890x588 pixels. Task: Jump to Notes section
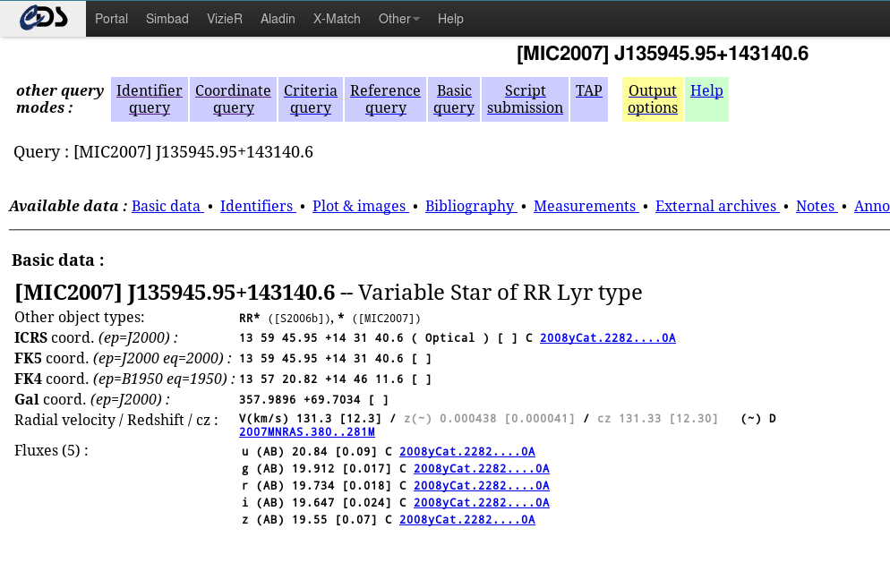(816, 206)
